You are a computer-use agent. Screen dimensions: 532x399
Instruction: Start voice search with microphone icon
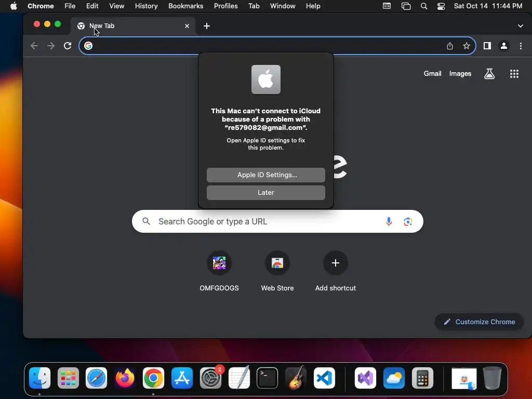pos(389,221)
